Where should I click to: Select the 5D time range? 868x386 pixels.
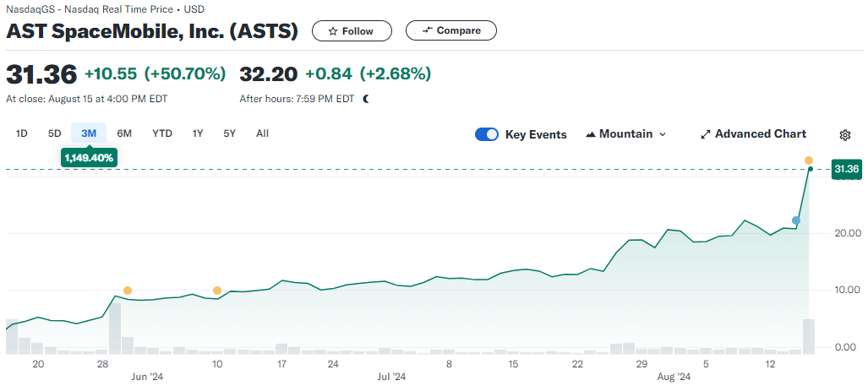click(54, 133)
